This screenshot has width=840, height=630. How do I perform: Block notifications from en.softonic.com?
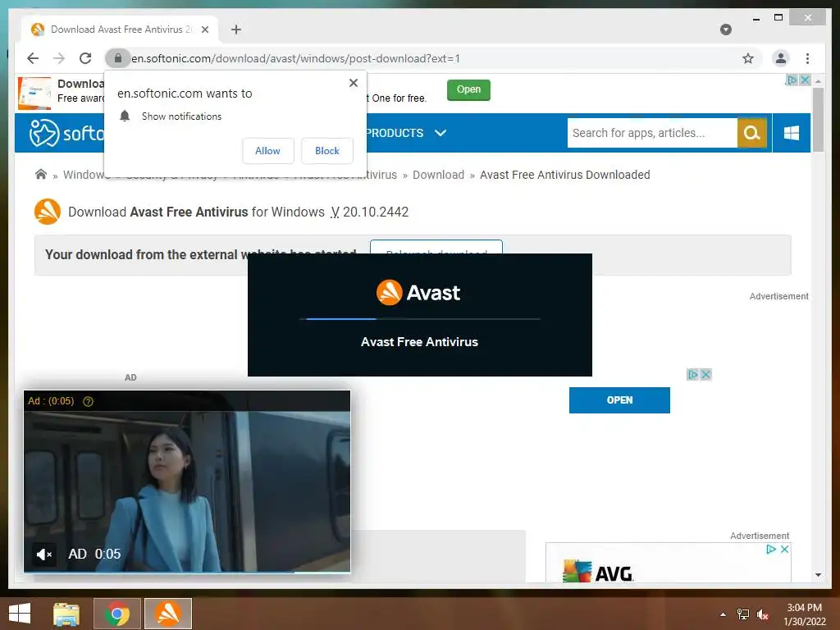(326, 151)
